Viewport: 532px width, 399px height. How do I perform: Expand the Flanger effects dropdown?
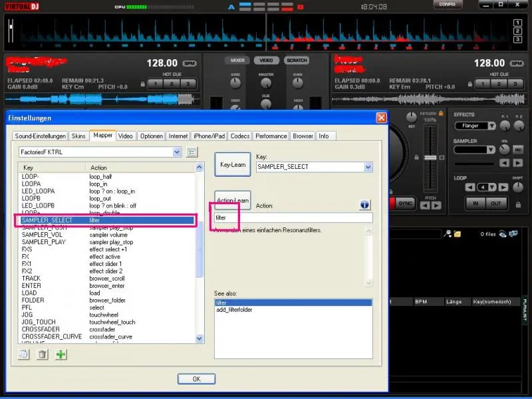pos(491,126)
